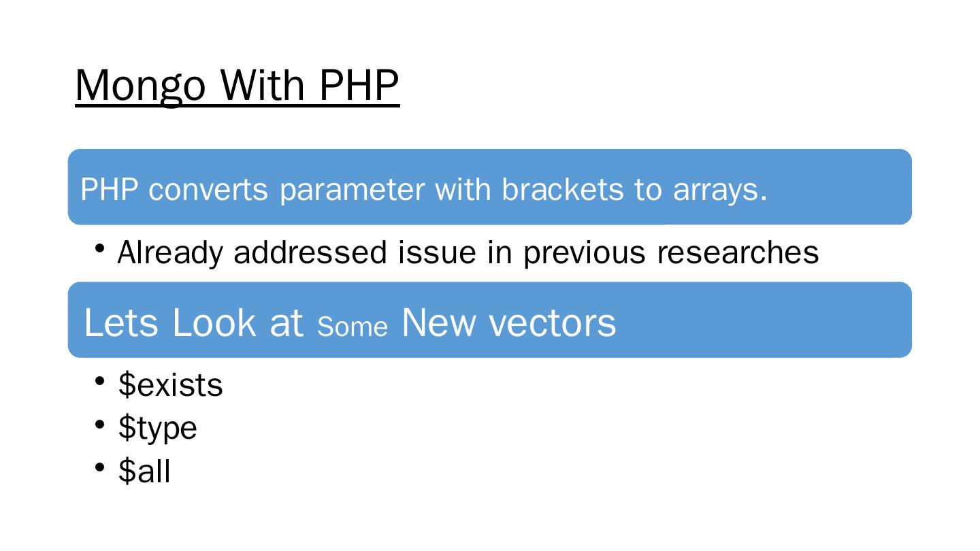Click the word "Lets" in the second banner
This screenshot has height=551, width=980.
click(121, 322)
